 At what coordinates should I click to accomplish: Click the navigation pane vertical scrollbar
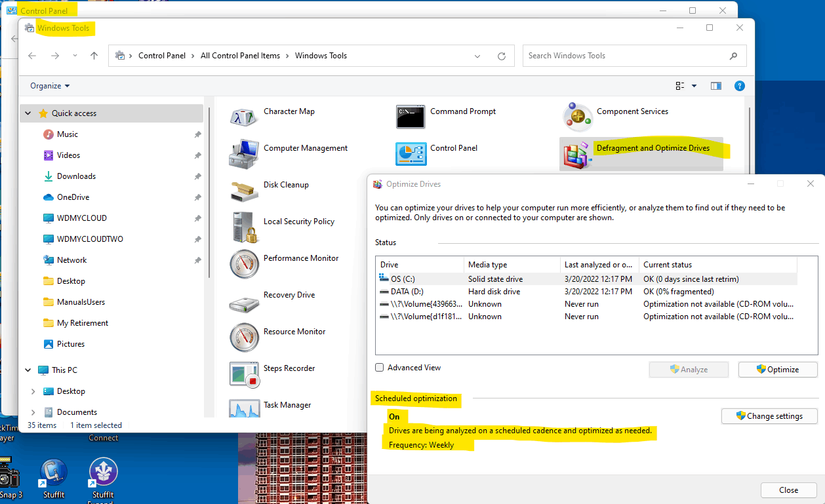click(209, 193)
